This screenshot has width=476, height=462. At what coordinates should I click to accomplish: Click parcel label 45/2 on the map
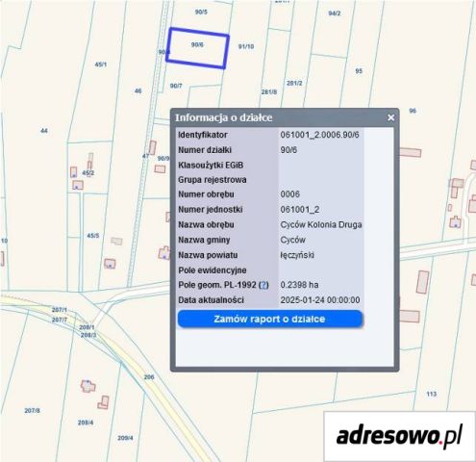[x=88, y=173]
